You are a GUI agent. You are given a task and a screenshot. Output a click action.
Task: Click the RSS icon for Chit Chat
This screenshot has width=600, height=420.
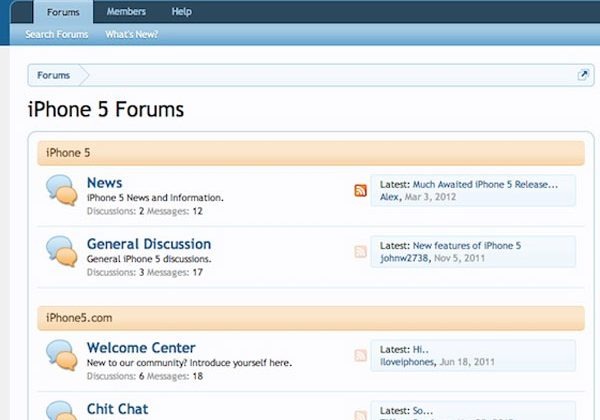(x=360, y=415)
